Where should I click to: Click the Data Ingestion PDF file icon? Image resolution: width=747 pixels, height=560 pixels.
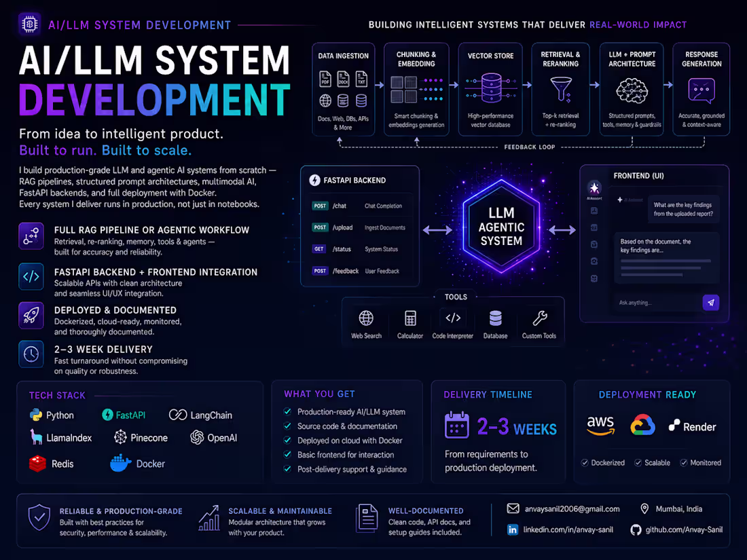(325, 79)
